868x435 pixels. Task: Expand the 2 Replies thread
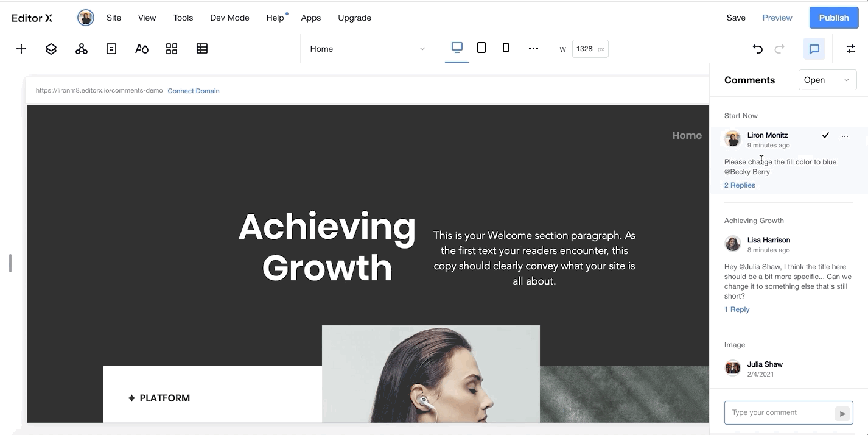click(740, 185)
